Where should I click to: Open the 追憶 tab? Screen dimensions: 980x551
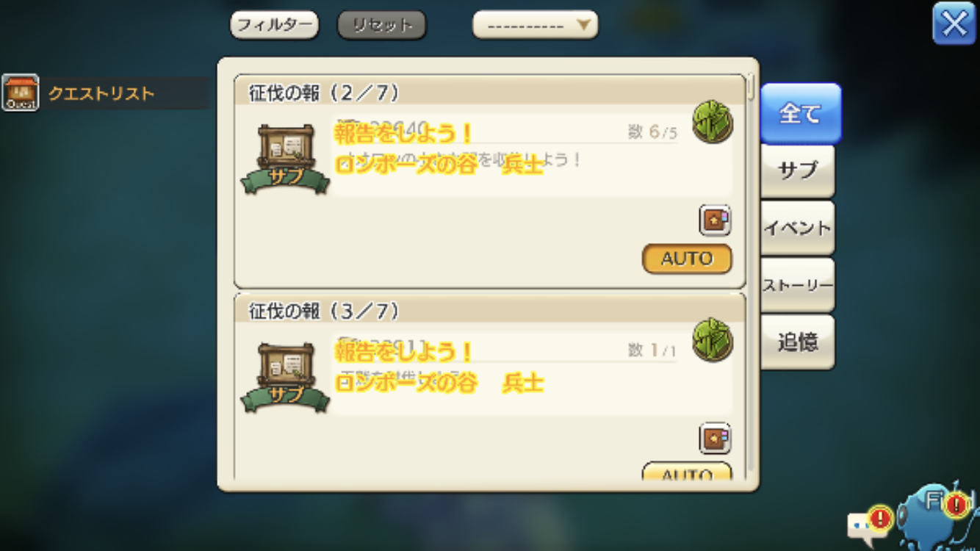(x=798, y=342)
